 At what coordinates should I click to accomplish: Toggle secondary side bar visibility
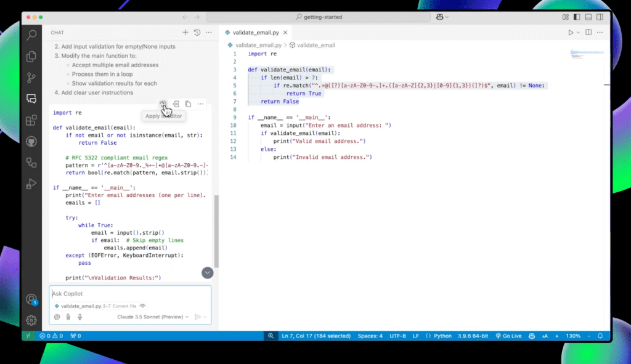click(x=600, y=17)
